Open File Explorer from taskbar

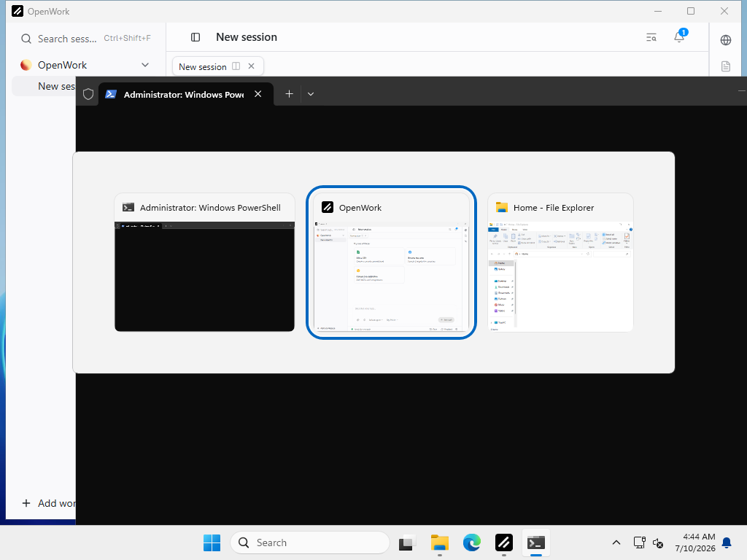[440, 542]
